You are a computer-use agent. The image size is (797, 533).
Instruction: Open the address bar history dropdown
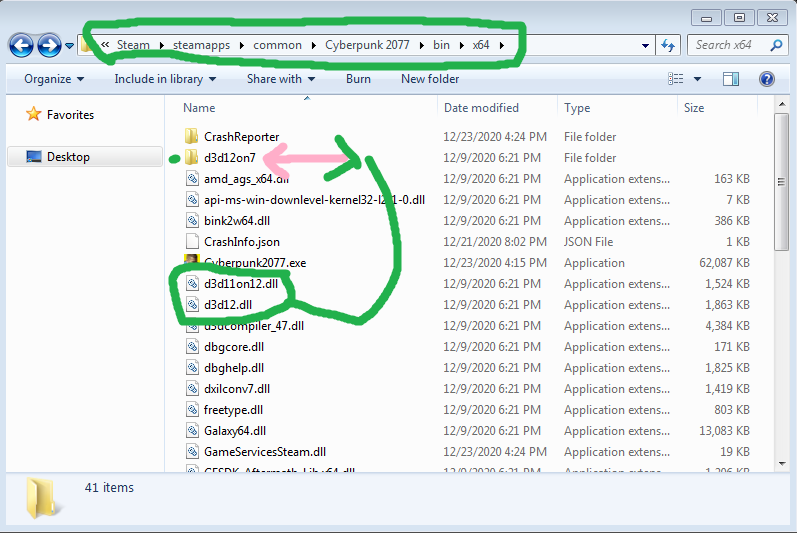tap(645, 46)
